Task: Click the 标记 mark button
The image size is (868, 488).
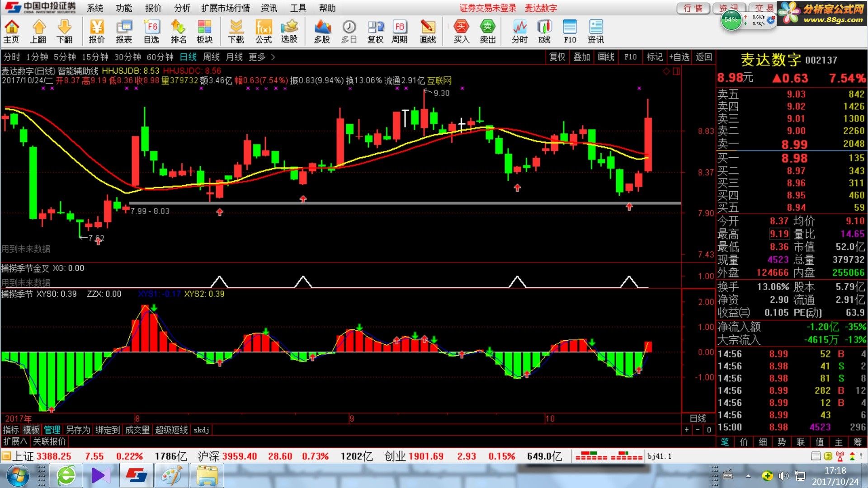Action: pyautogui.click(x=655, y=57)
